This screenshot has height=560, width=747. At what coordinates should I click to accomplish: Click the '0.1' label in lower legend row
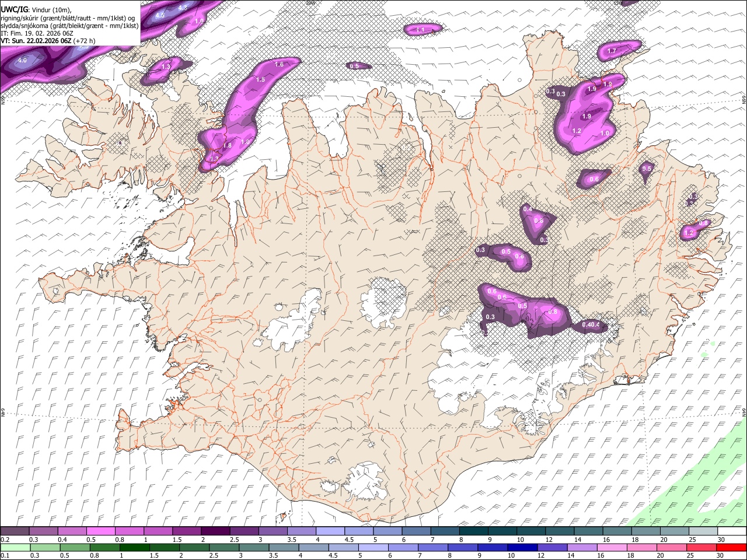click(5, 556)
